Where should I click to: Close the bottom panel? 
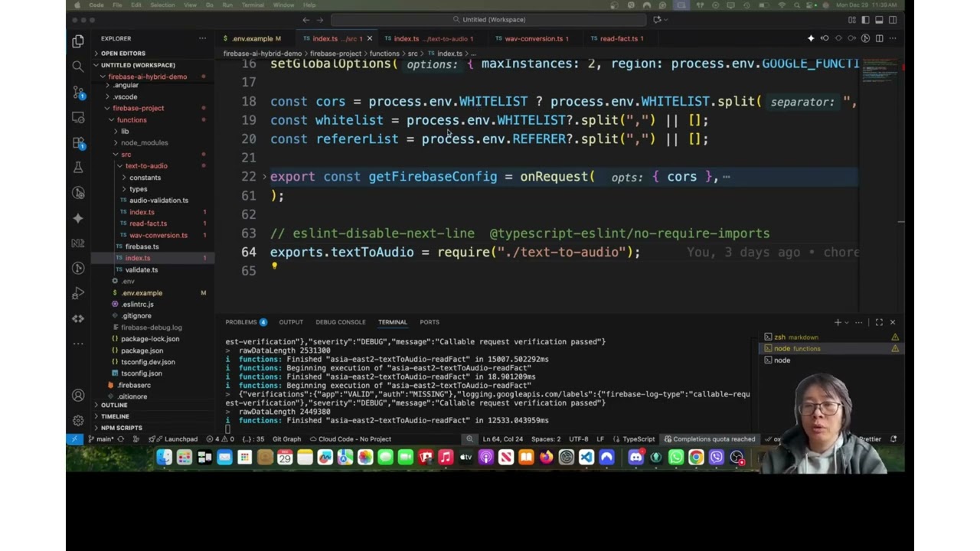(893, 322)
